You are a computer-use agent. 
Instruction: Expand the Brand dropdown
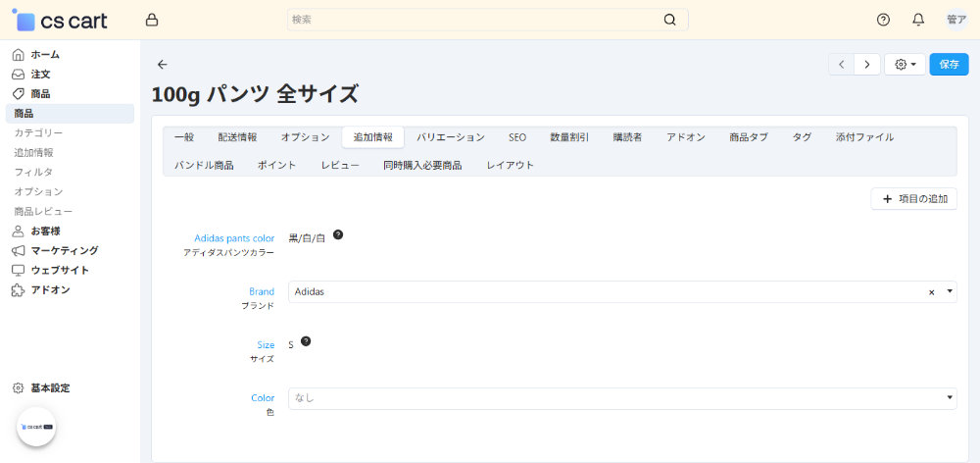point(949,292)
